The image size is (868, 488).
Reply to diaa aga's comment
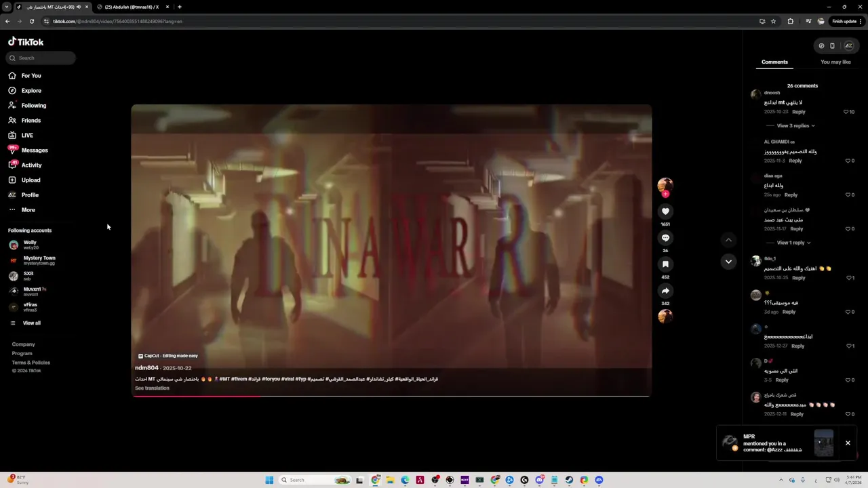pos(791,195)
